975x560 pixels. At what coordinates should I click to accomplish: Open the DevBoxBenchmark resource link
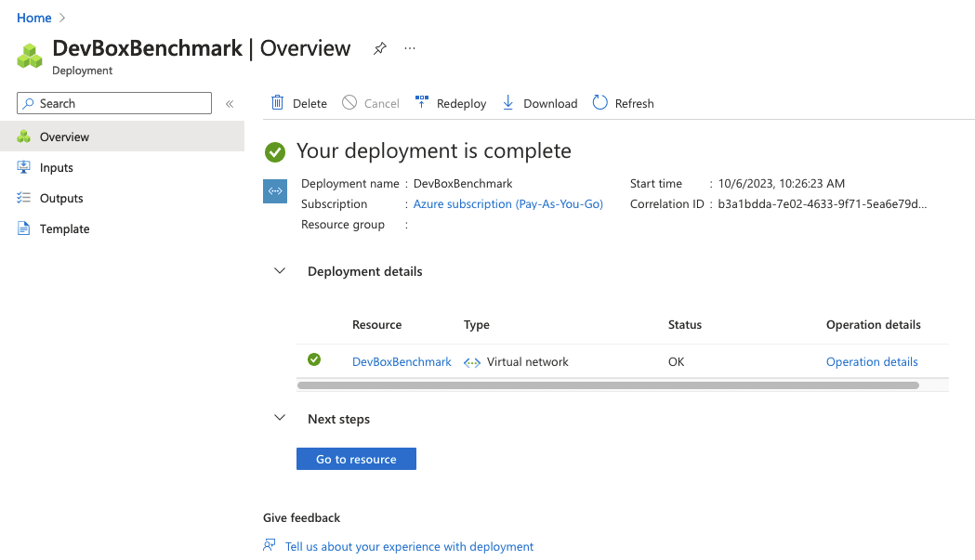[402, 362]
